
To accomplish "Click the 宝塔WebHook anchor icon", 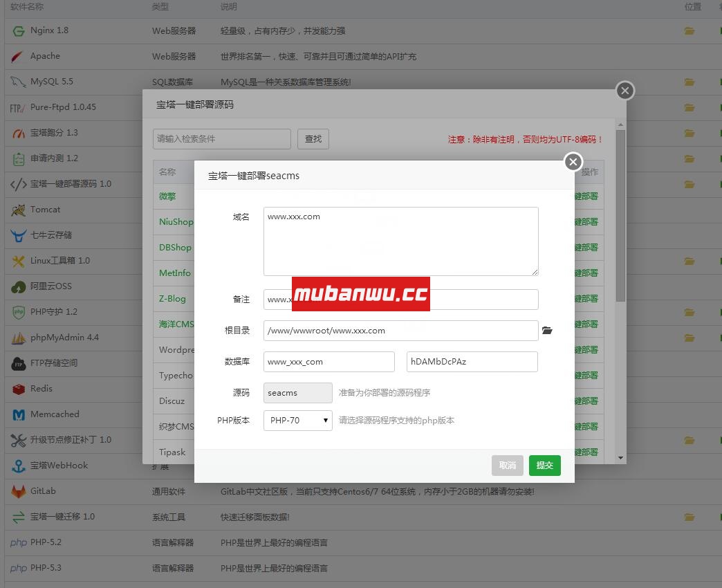I will coord(19,466).
